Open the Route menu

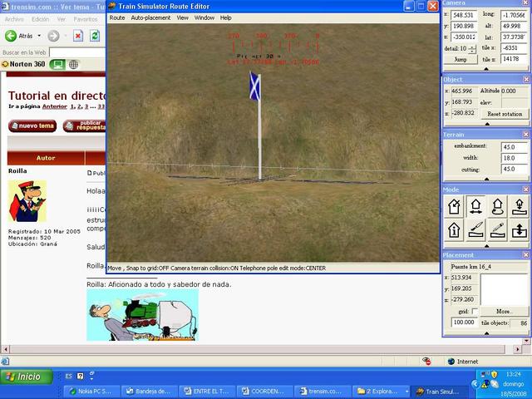(x=117, y=17)
